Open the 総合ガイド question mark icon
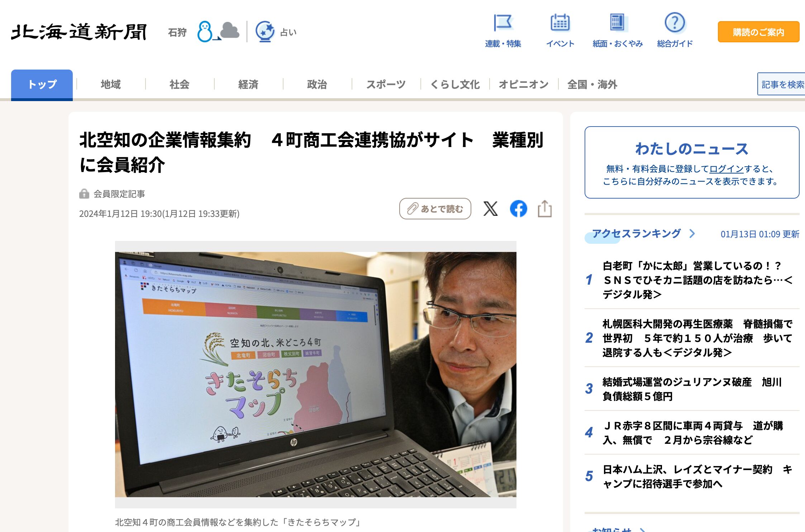The width and height of the screenshot is (805, 532). [x=675, y=23]
